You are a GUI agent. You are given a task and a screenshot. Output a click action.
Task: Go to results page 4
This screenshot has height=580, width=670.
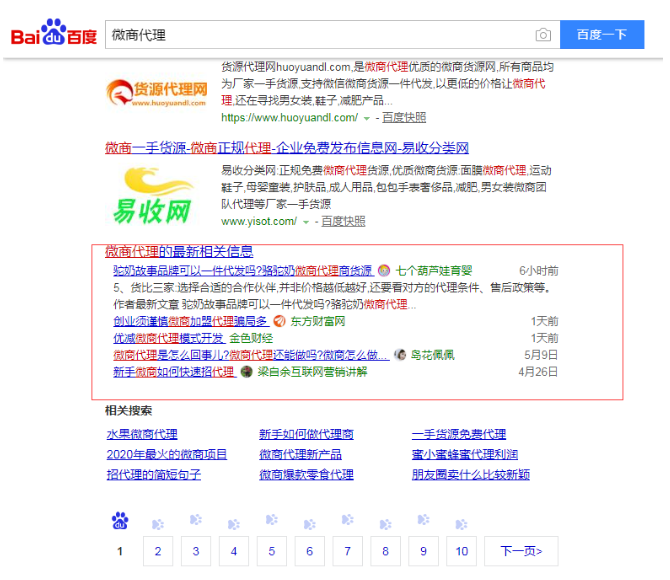[x=234, y=551]
